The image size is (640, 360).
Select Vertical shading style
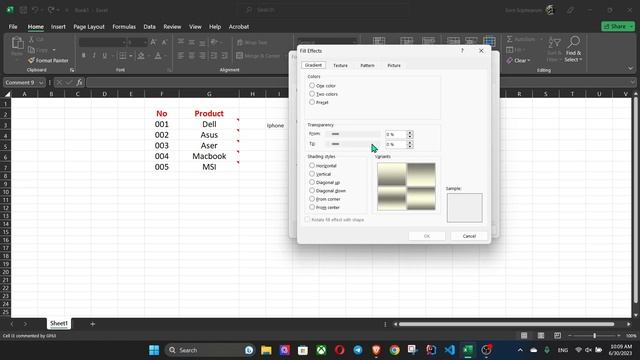[x=312, y=174]
